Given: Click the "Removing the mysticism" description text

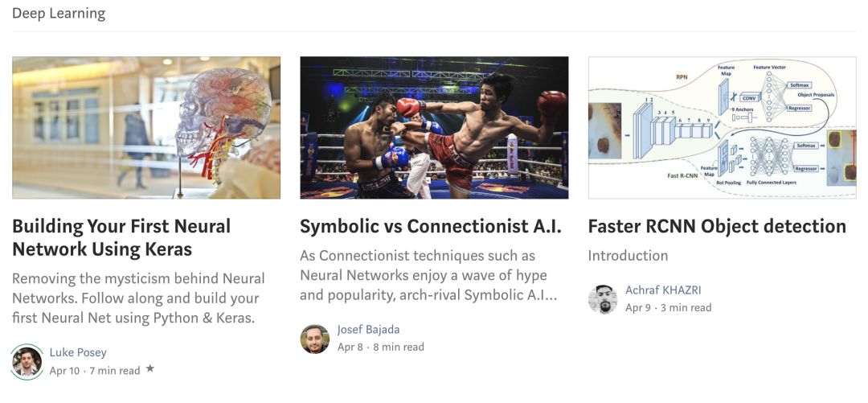Looking at the screenshot, I should point(137,298).
